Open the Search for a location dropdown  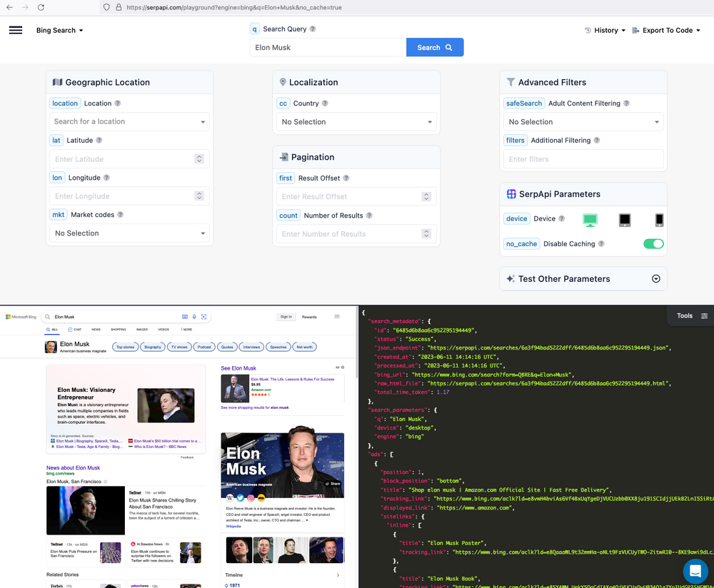129,122
